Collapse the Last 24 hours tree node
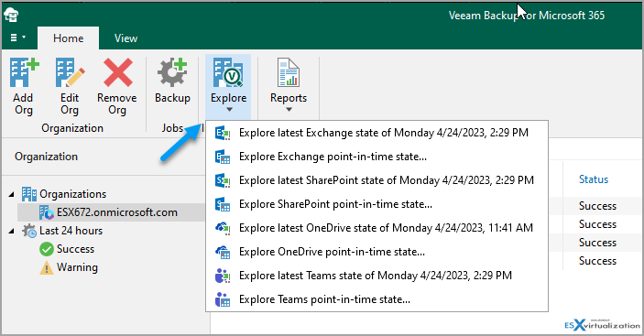644x336 pixels. pyautogui.click(x=12, y=231)
